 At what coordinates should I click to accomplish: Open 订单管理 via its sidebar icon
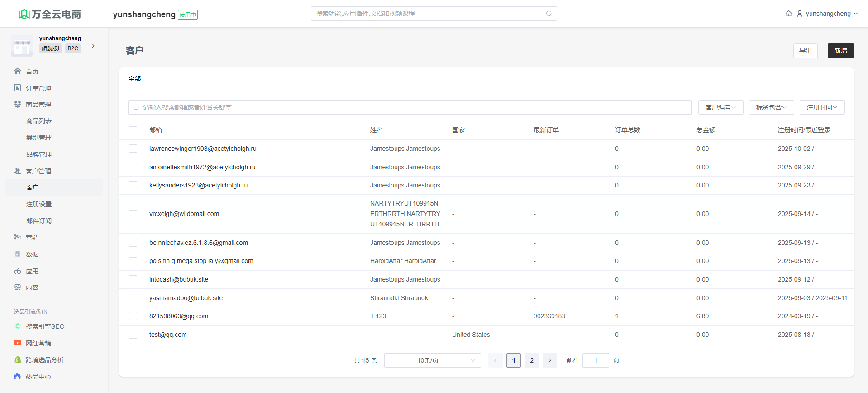(18, 88)
